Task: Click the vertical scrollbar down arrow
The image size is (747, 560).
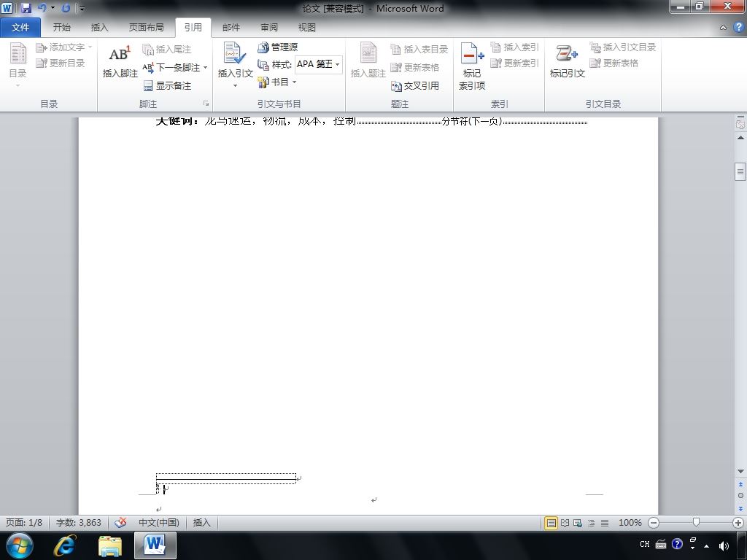Action: point(740,472)
